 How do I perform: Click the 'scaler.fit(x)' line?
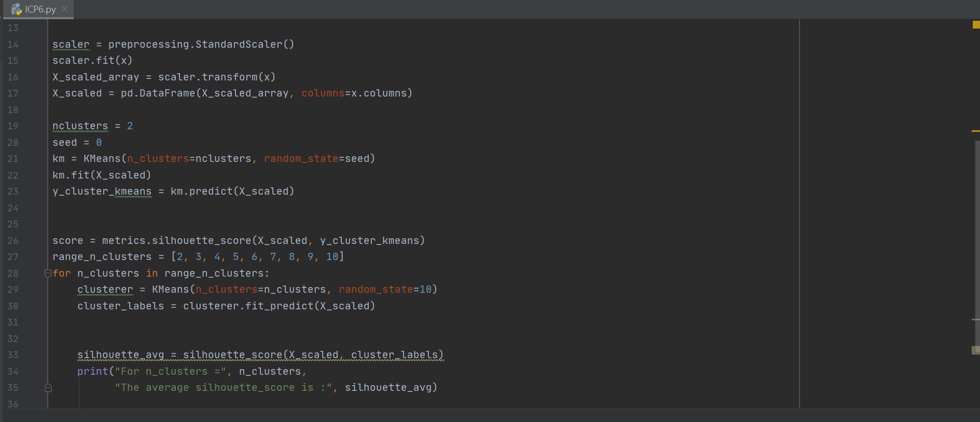tap(92, 60)
